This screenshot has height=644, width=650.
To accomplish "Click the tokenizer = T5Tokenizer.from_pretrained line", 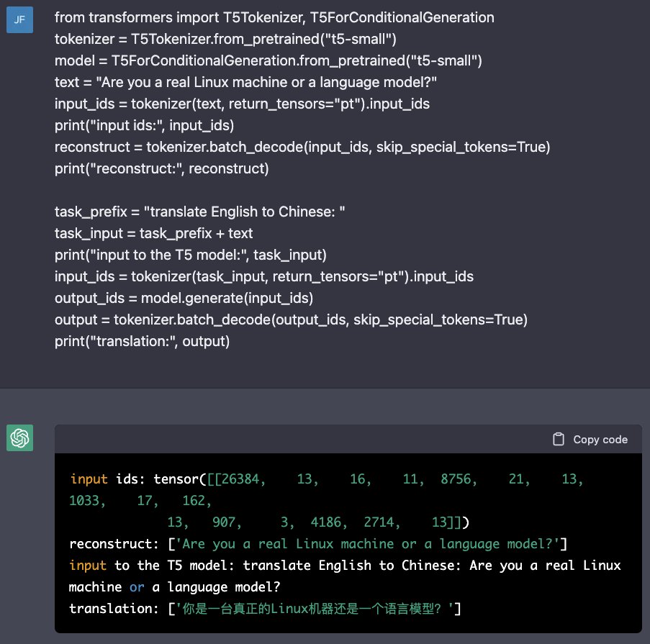I will tap(225, 39).
